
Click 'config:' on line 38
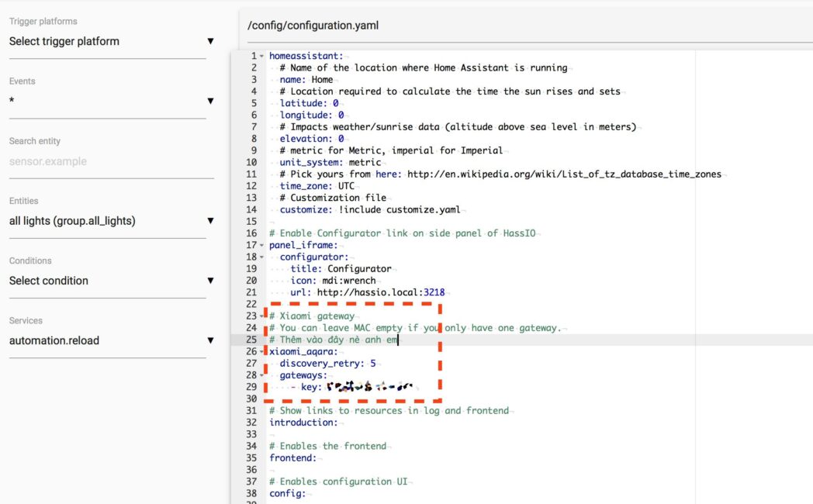tap(288, 494)
